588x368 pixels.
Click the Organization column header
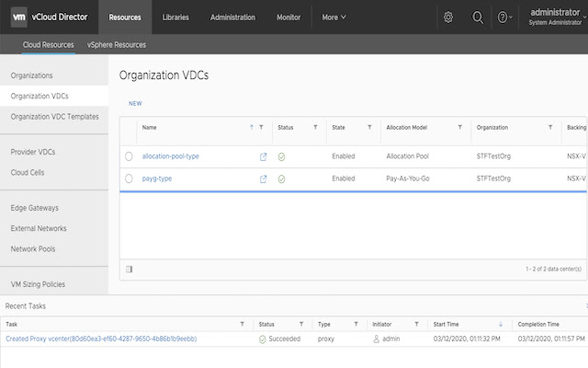[x=492, y=127]
